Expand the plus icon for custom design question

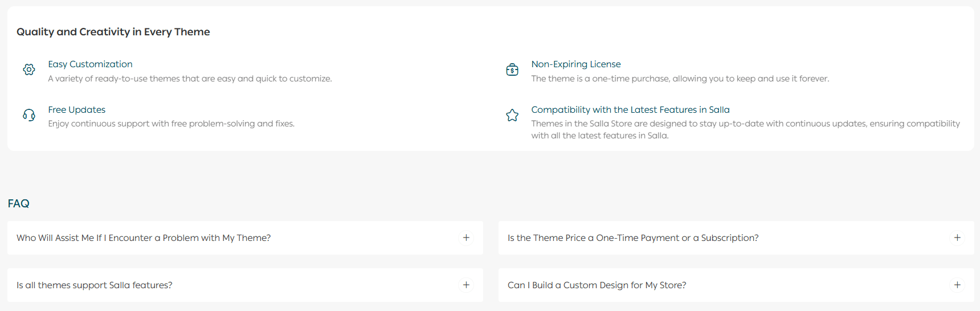point(957,285)
